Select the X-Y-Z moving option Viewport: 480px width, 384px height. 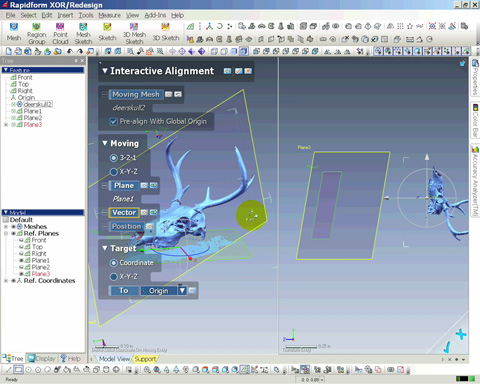(114, 172)
